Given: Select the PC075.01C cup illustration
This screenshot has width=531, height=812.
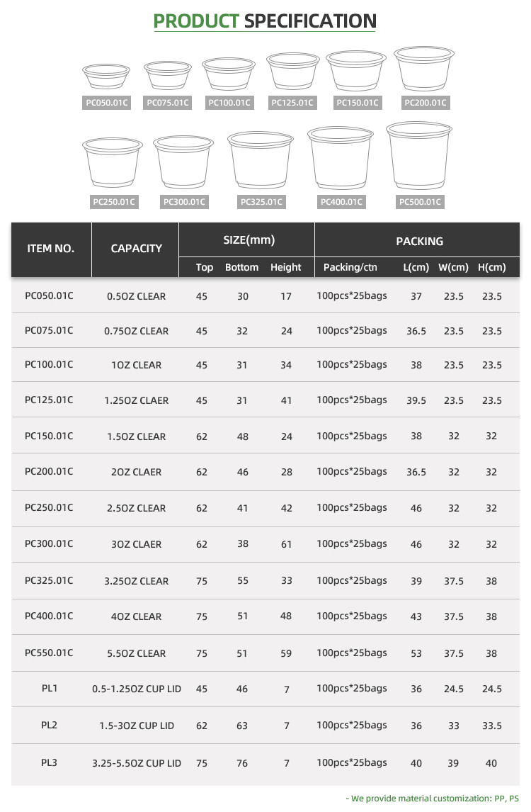Looking at the screenshot, I should [168, 75].
